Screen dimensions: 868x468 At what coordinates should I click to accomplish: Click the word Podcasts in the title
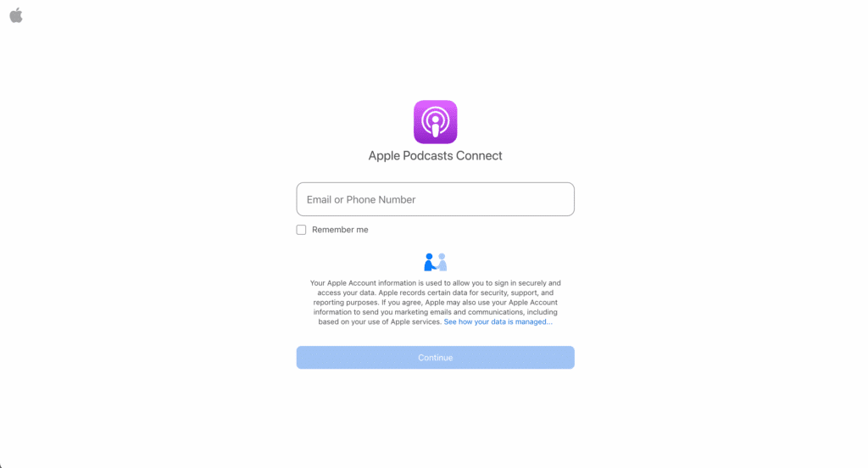[428, 156]
